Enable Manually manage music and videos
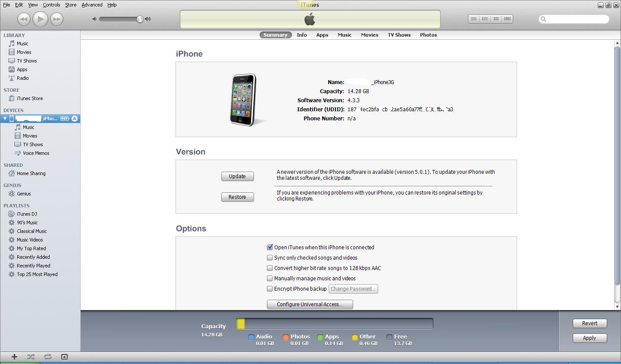Screen dimensions: 621x364 click(270, 278)
